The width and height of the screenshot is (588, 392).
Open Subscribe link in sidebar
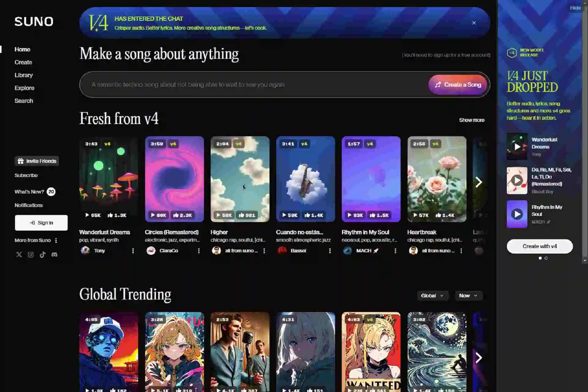tap(26, 175)
